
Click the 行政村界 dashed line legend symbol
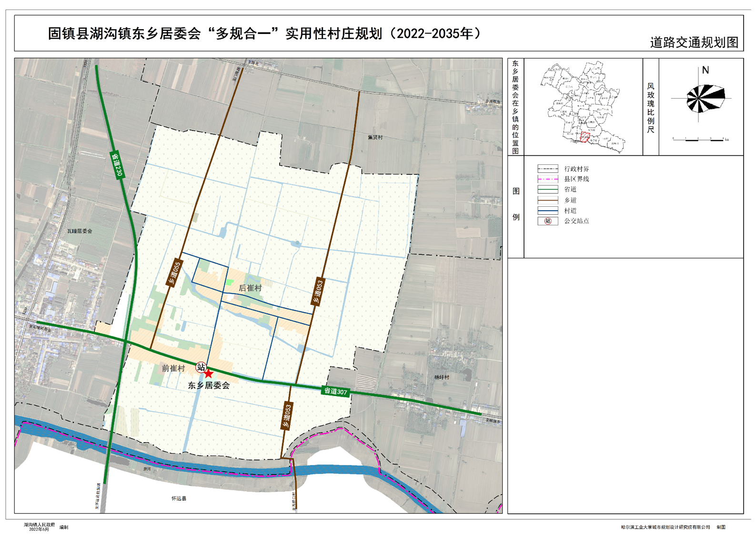pos(548,169)
